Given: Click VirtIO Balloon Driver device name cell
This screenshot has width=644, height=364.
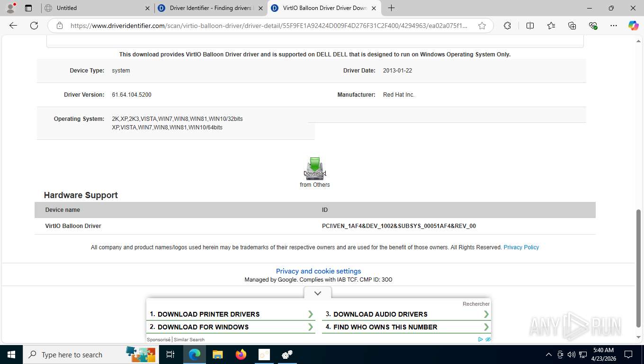Looking at the screenshot, I should tap(73, 226).
